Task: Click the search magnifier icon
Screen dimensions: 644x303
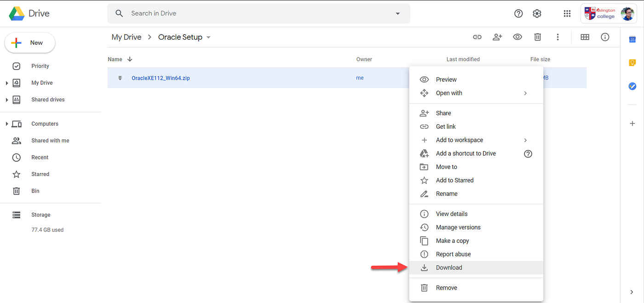Action: tap(119, 13)
